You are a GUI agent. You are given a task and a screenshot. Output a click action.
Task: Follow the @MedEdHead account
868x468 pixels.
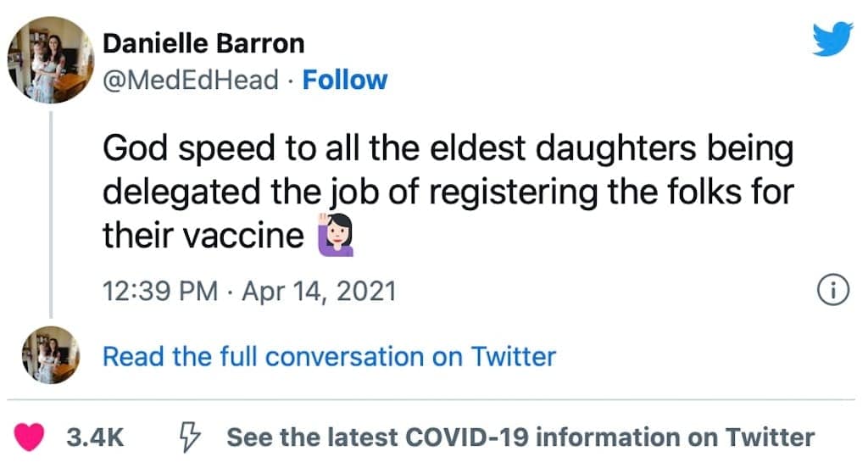(344, 81)
